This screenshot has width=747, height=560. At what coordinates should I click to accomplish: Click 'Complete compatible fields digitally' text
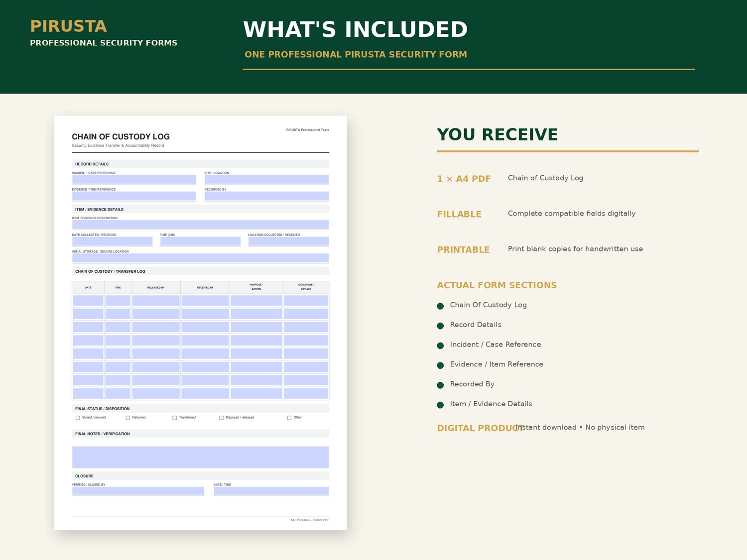pos(572,214)
